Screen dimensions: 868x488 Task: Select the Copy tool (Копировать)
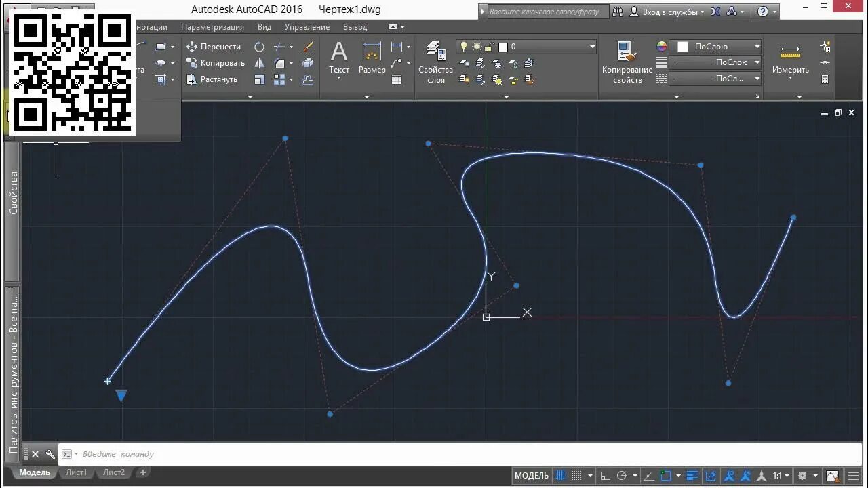pyautogui.click(x=215, y=63)
